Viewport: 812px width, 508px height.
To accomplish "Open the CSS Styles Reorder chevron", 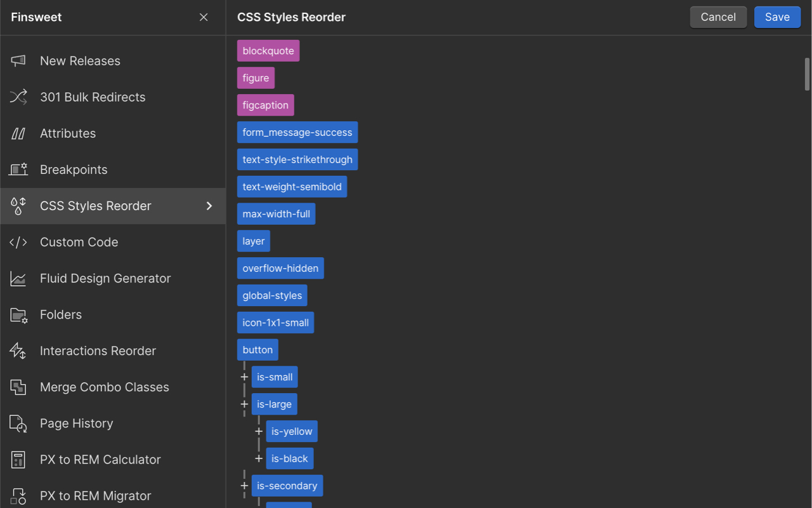I will (x=209, y=206).
